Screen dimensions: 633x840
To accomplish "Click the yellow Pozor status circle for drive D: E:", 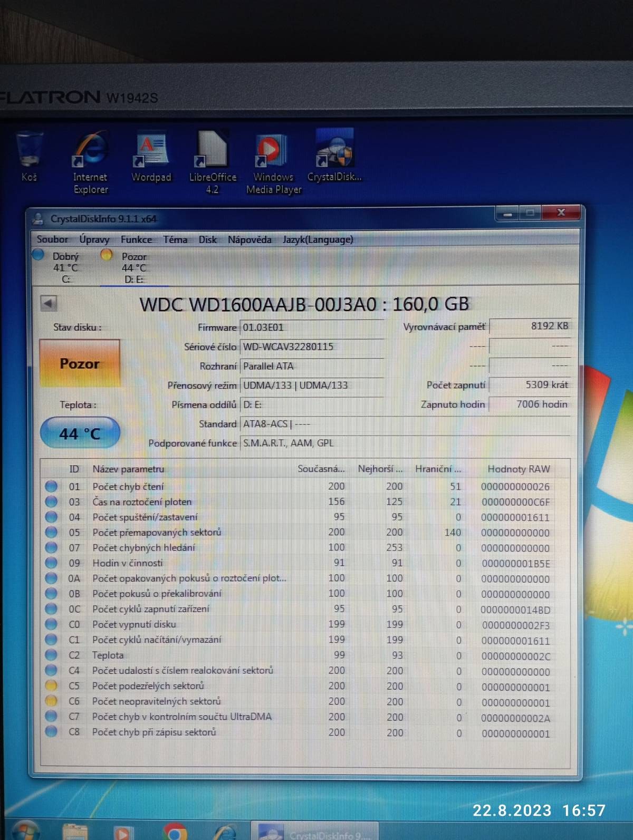I will tap(107, 255).
